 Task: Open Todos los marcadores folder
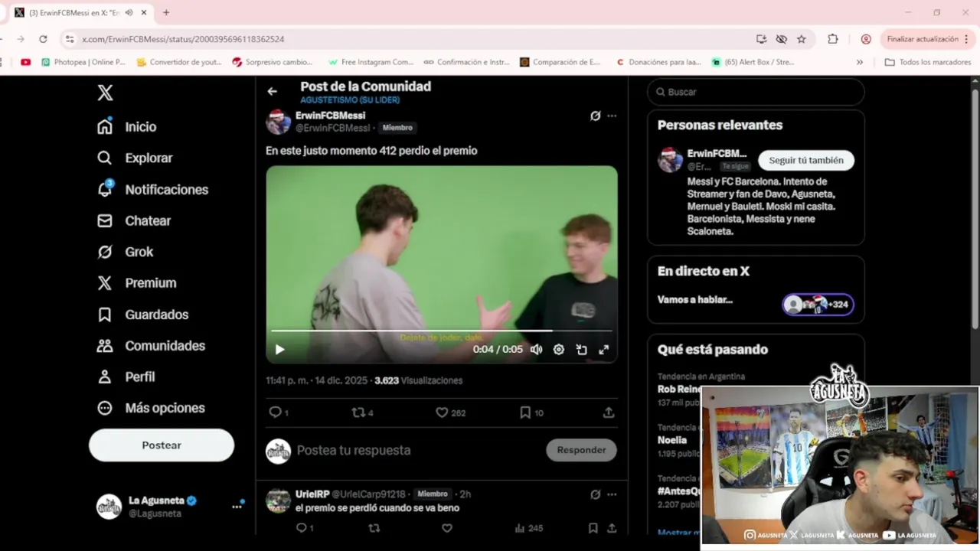[x=928, y=62]
